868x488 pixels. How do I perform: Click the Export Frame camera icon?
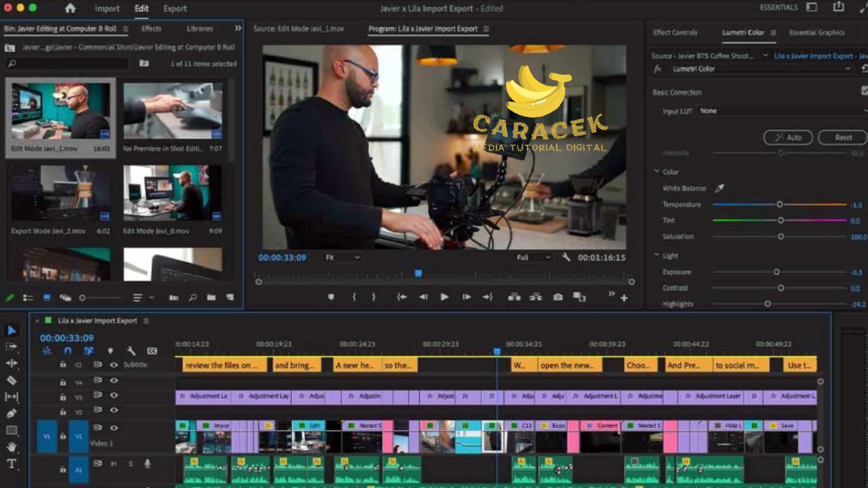click(x=558, y=297)
